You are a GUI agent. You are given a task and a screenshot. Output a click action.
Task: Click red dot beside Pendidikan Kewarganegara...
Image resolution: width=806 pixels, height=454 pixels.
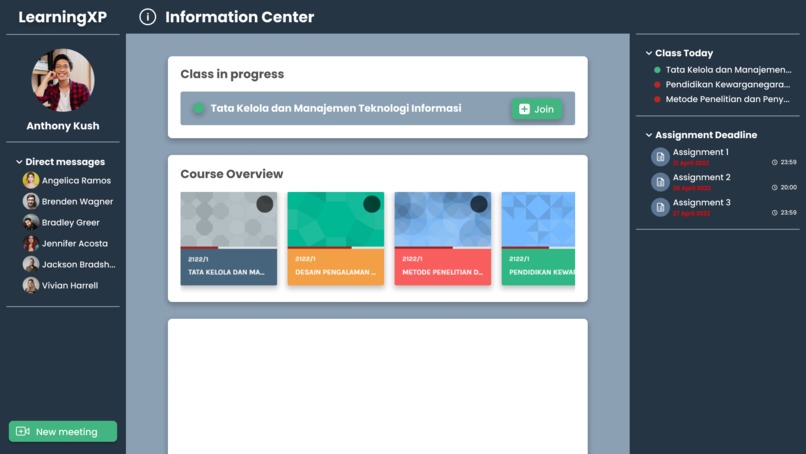click(657, 84)
